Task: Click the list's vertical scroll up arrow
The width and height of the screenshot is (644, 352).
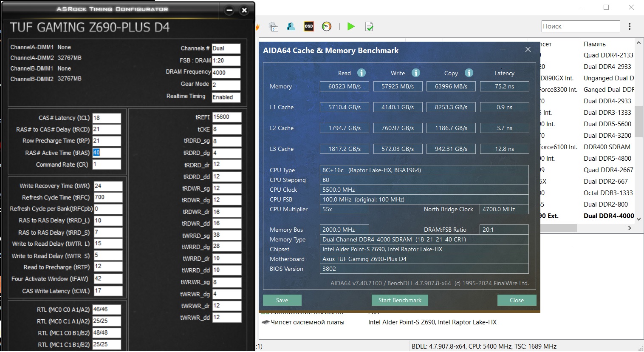Action: [638, 43]
